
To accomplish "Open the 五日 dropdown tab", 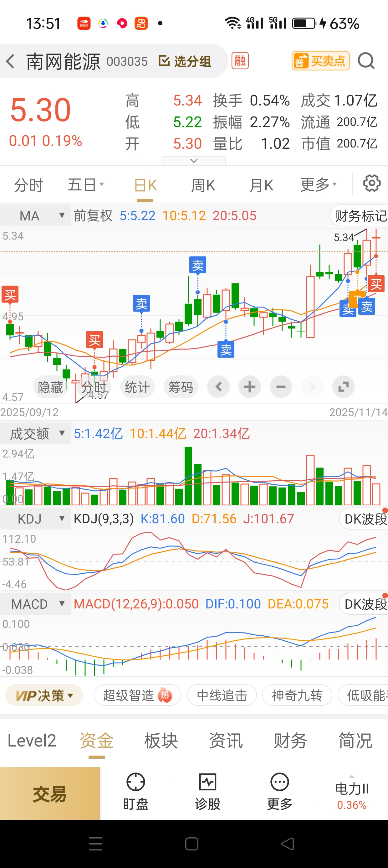I will (x=85, y=185).
